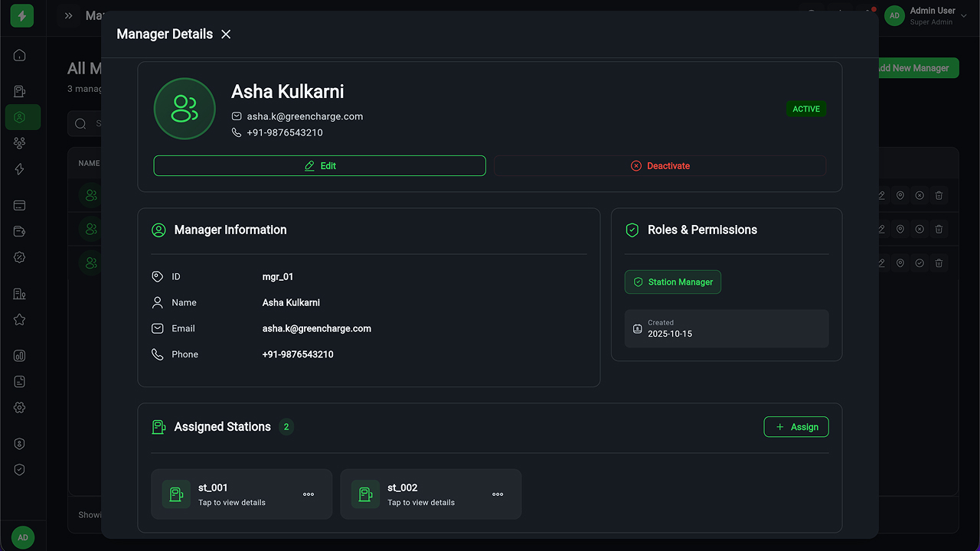
Task: Assign a new station to this manager
Action: pyautogui.click(x=796, y=427)
